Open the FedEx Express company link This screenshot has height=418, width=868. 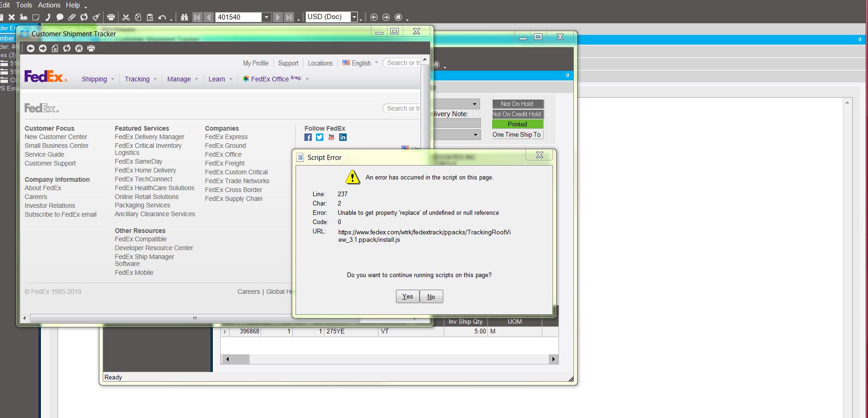click(226, 137)
